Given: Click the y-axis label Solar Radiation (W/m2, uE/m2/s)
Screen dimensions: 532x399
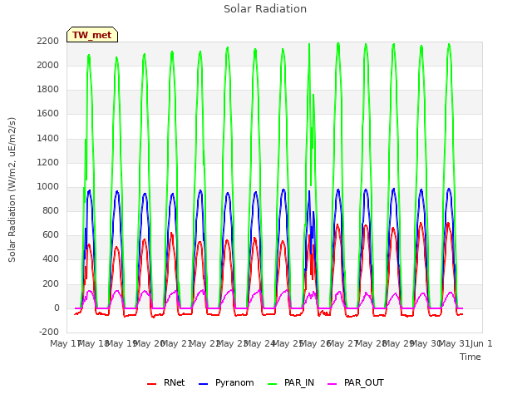Looking at the screenshot, I should pyautogui.click(x=12, y=190).
